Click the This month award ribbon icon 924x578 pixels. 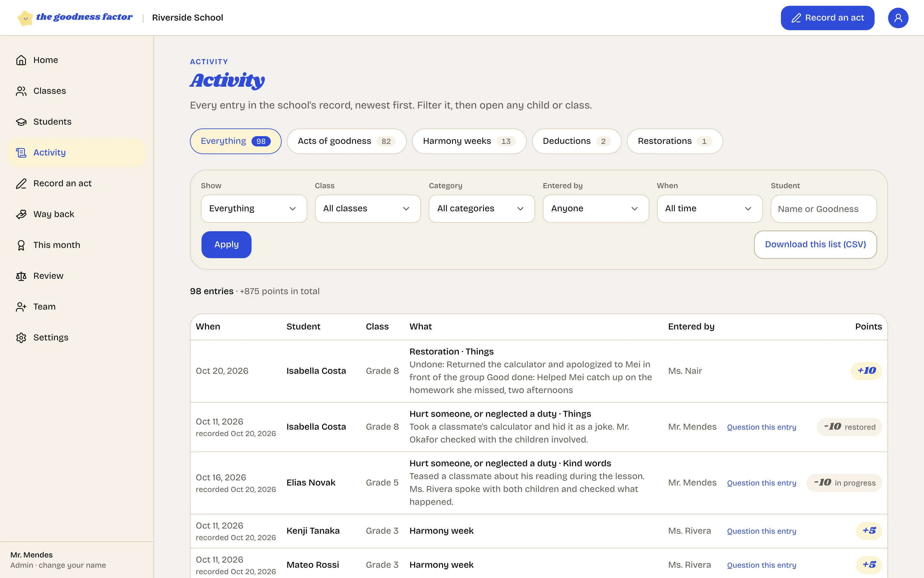click(x=21, y=245)
